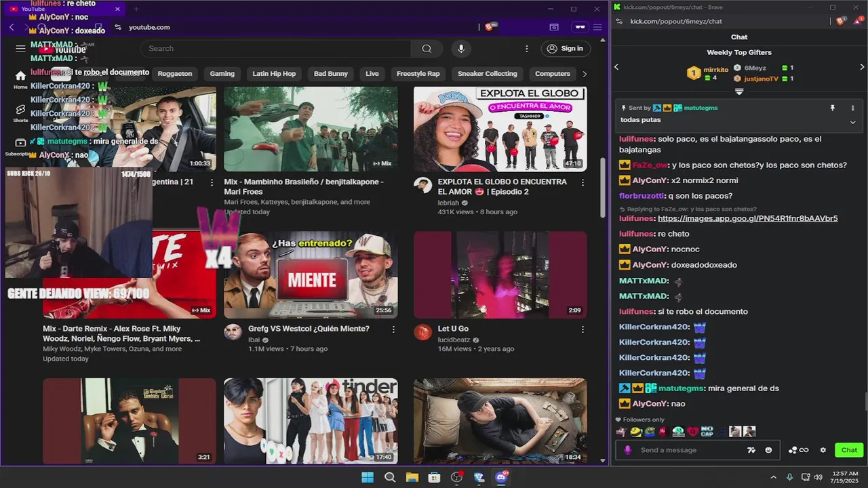Viewport: 868px width, 488px height.
Task: Open three-dot menu on pinned chat message
Action: (x=853, y=108)
